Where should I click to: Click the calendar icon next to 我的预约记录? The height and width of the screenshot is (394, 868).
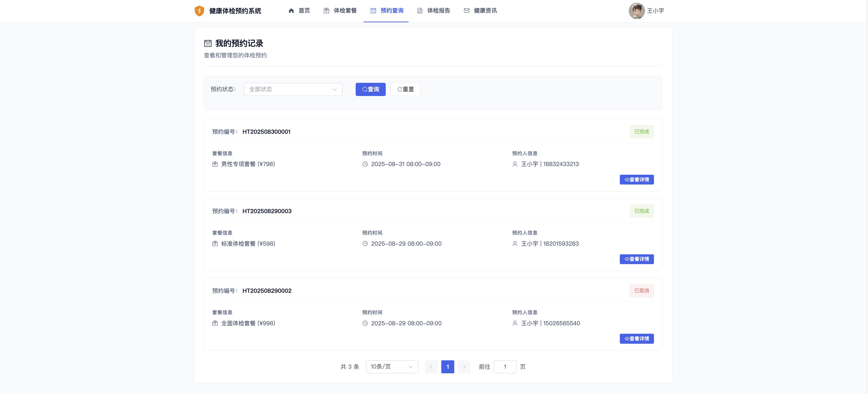tap(208, 43)
